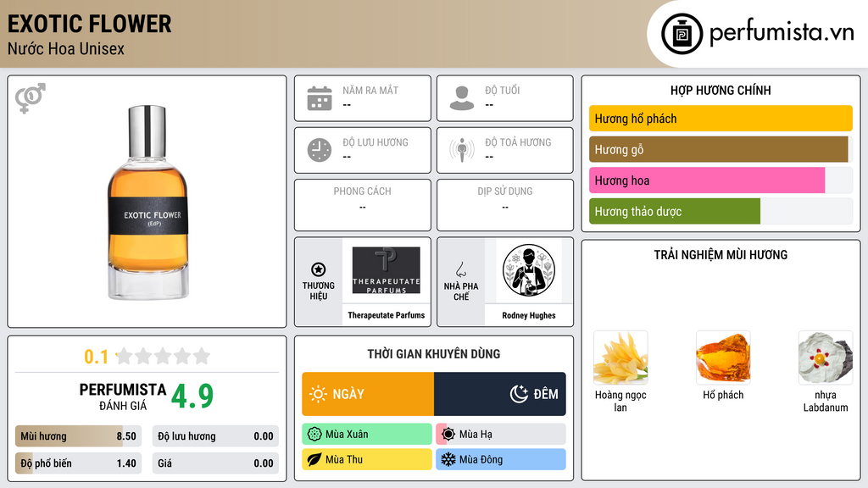This screenshot has width=868, height=488.
Task: Click the Phong cách card
Action: (363, 205)
